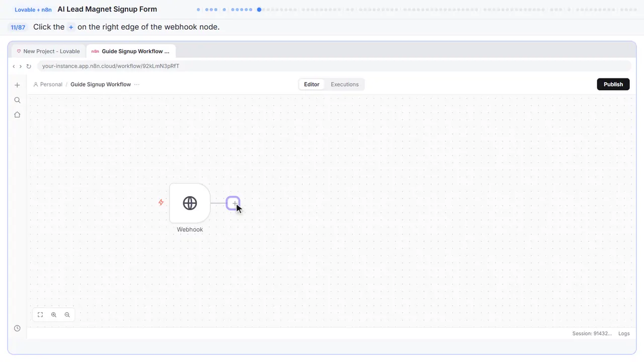This screenshot has width=644, height=362.
Task: Switch to New Project - Lovable browser tab
Action: (x=48, y=51)
